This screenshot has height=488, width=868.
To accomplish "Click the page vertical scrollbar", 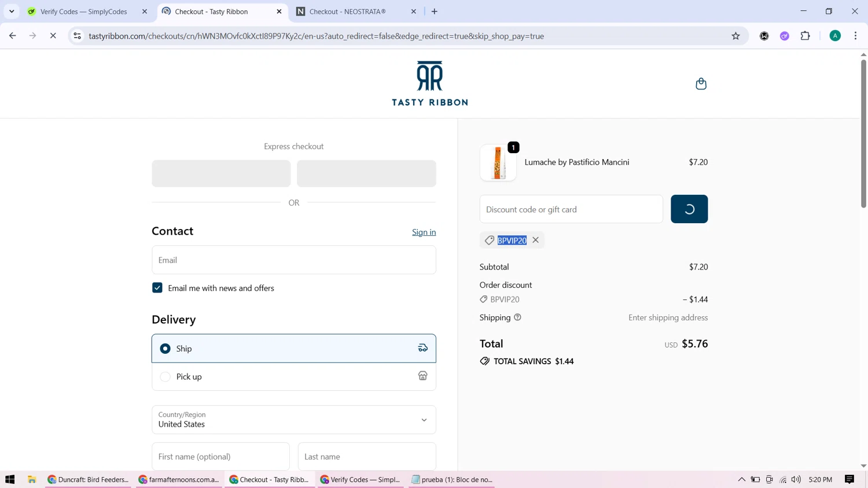I will click(863, 133).
